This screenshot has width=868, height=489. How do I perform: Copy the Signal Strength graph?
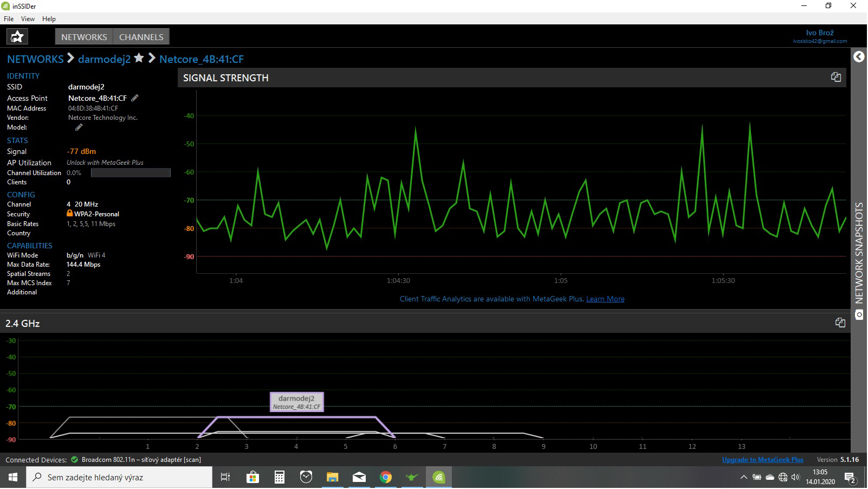(836, 77)
